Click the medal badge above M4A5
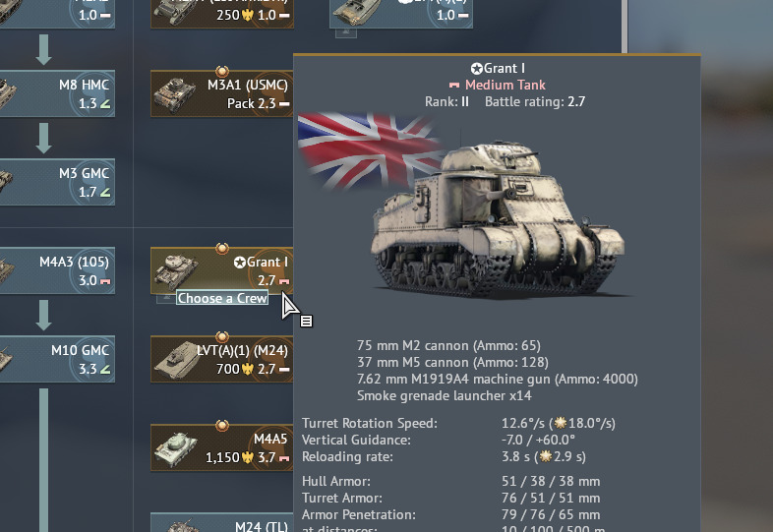The image size is (773, 532). [222, 425]
